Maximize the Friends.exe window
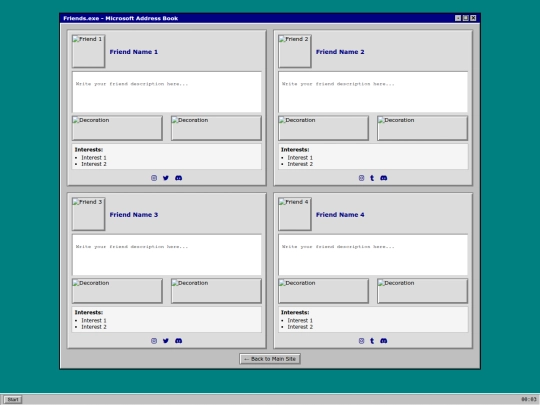Viewport: 540px width, 405px height. click(x=466, y=18)
